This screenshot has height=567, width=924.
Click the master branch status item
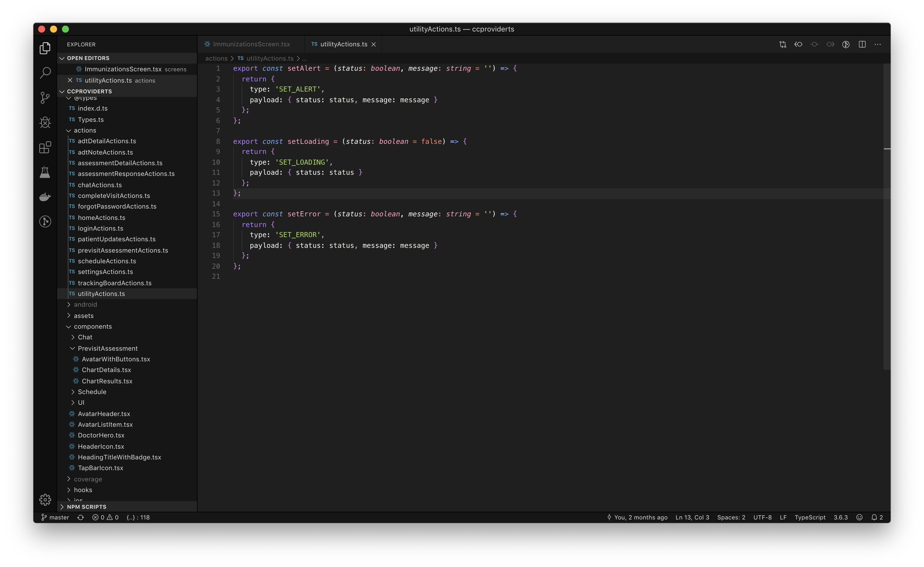click(56, 517)
